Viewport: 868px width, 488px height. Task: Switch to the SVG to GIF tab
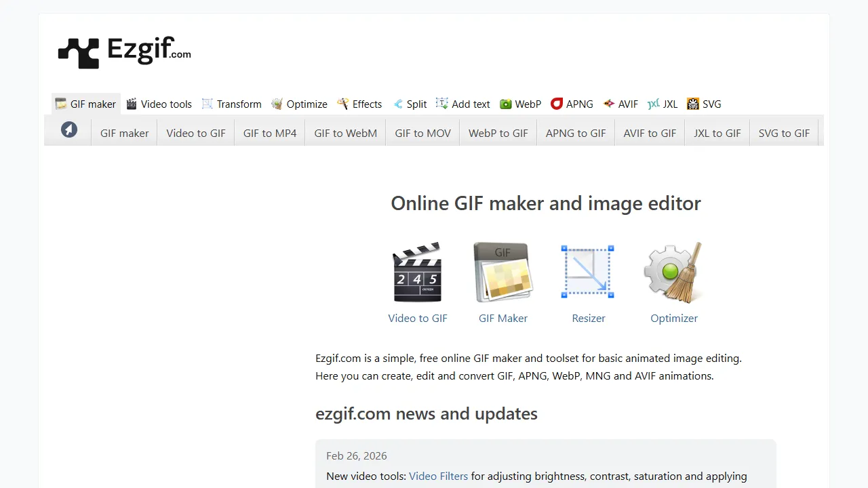pos(784,133)
